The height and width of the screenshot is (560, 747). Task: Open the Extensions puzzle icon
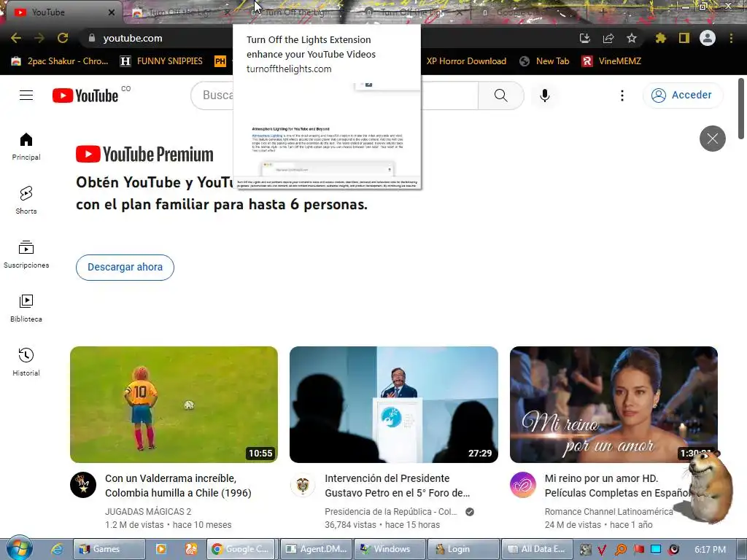pos(660,38)
